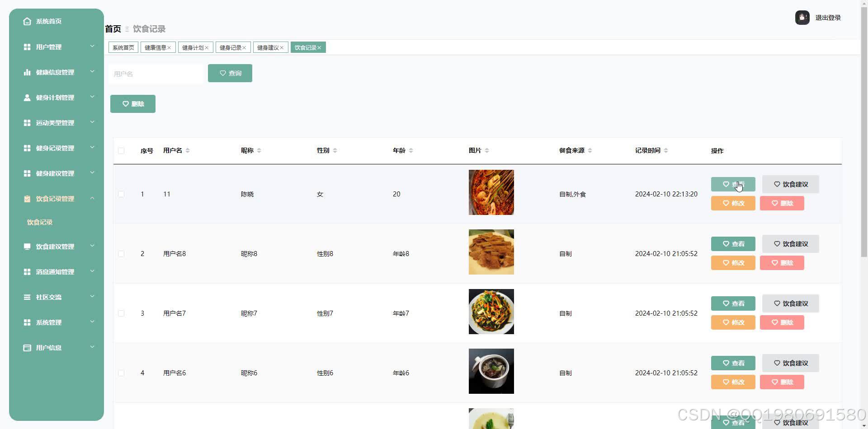Expand the 用户管理 menu chevron

[x=92, y=46]
